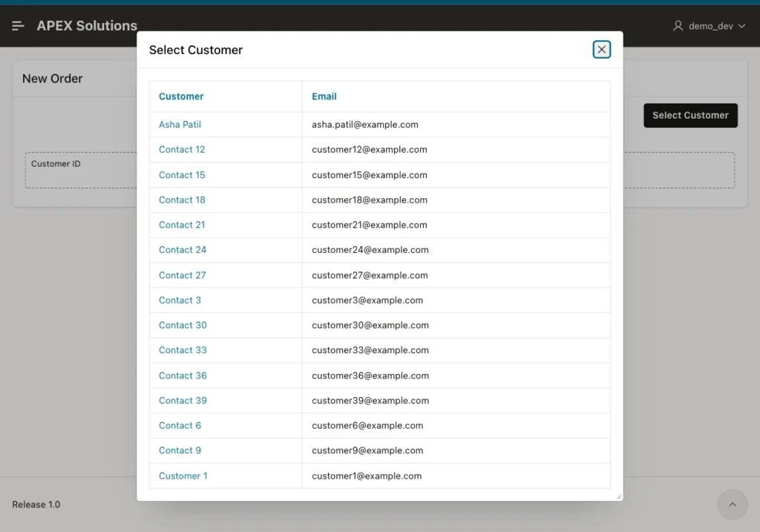Image resolution: width=760 pixels, height=532 pixels.
Task: Click the Select Customer dialog title
Action: point(196,50)
